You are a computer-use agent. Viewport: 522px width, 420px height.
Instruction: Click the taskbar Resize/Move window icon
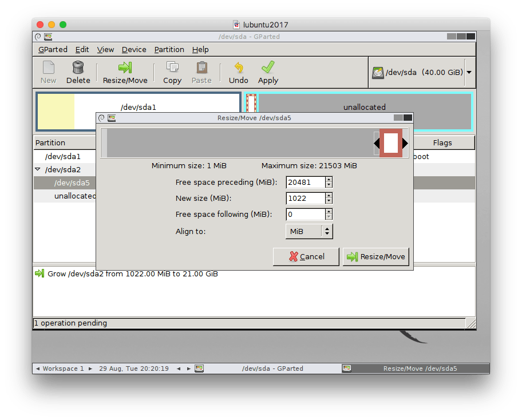[346, 369]
